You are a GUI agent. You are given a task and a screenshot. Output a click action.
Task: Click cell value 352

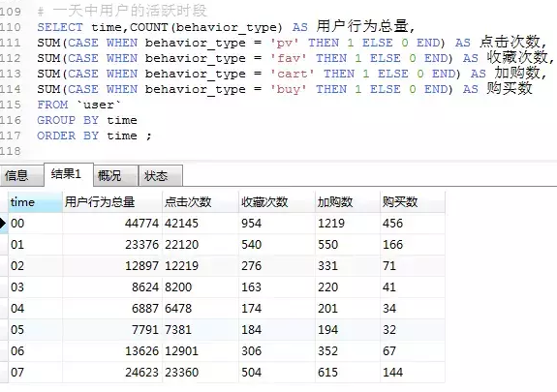pos(327,351)
